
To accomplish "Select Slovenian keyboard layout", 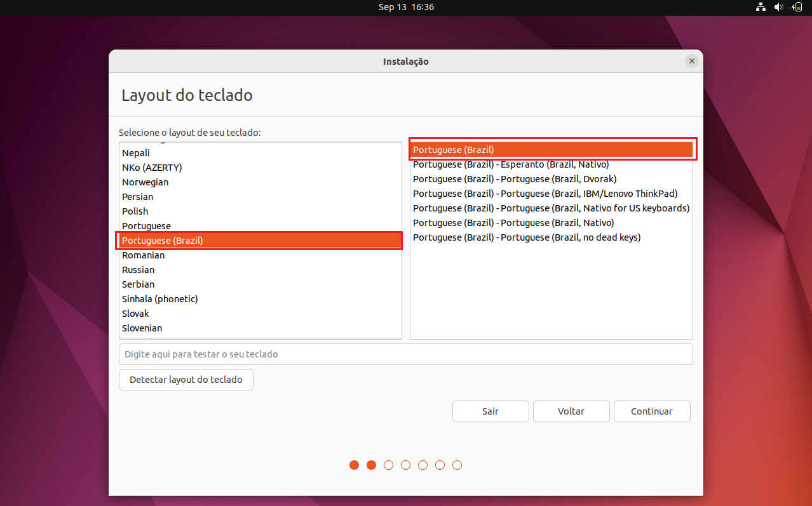I will 261,328.
